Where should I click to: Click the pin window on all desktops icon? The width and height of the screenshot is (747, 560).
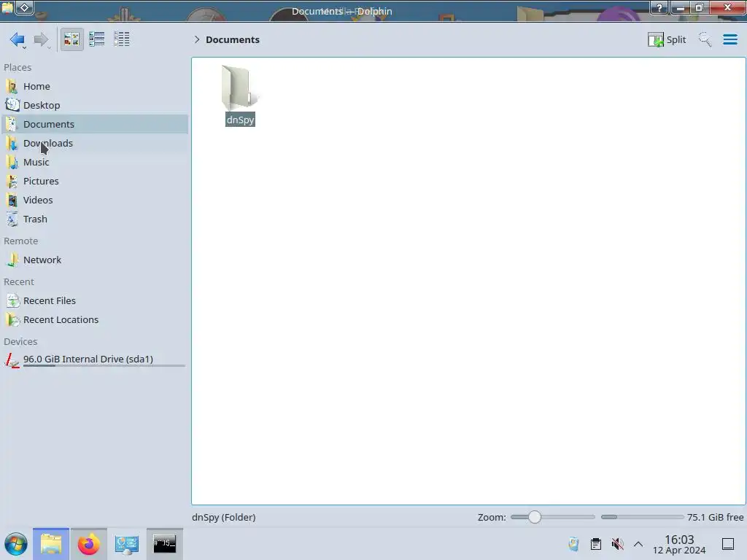pos(25,7)
